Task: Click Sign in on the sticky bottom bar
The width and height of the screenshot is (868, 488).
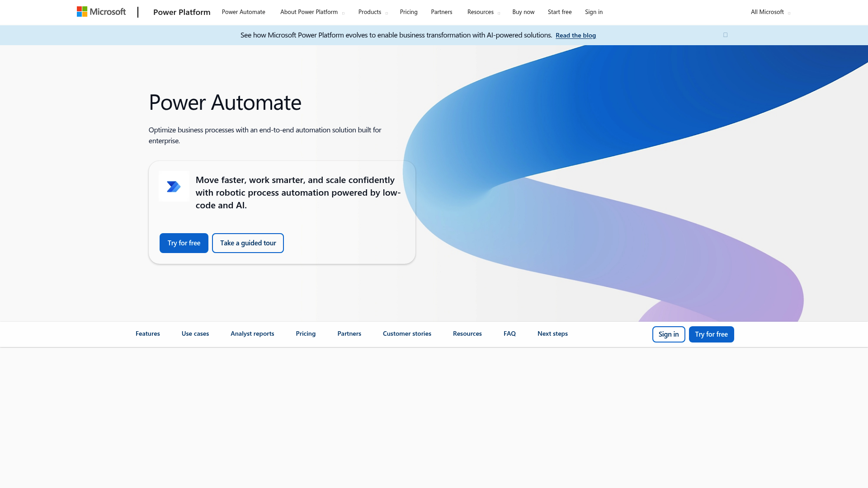Action: click(x=669, y=334)
